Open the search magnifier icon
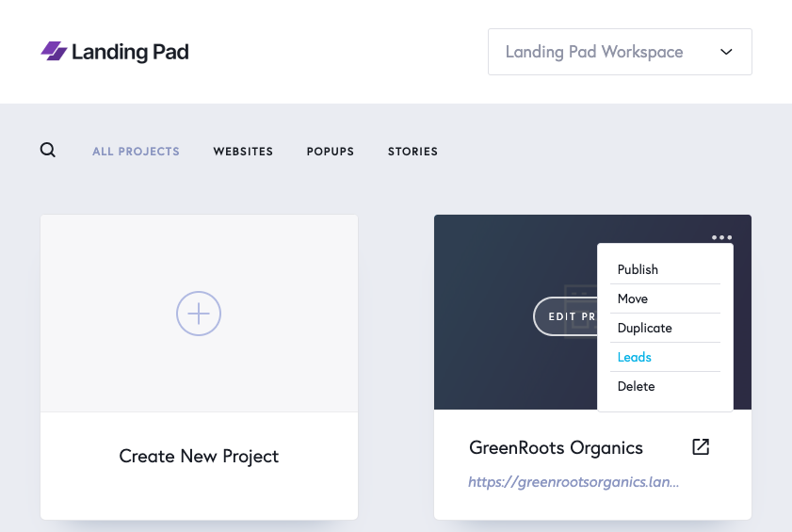This screenshot has height=532, width=792. (x=48, y=151)
